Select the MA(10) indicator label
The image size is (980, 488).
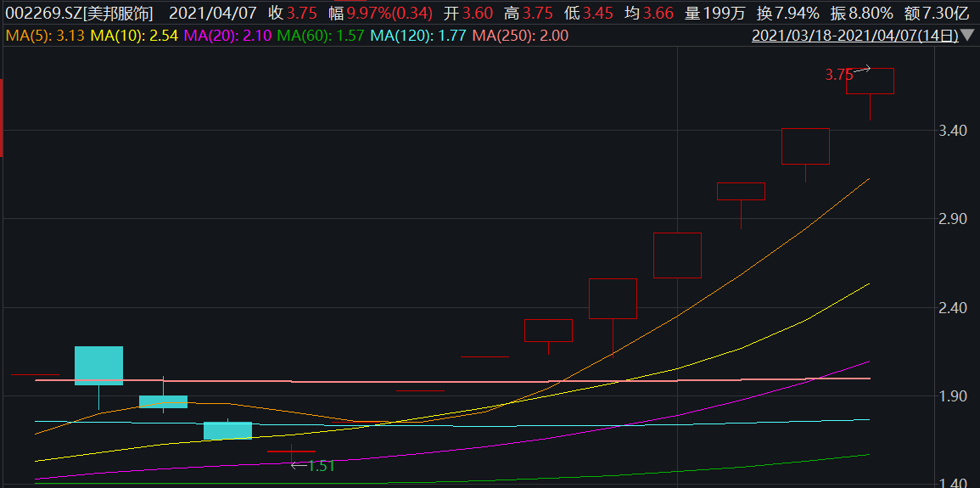click(134, 36)
